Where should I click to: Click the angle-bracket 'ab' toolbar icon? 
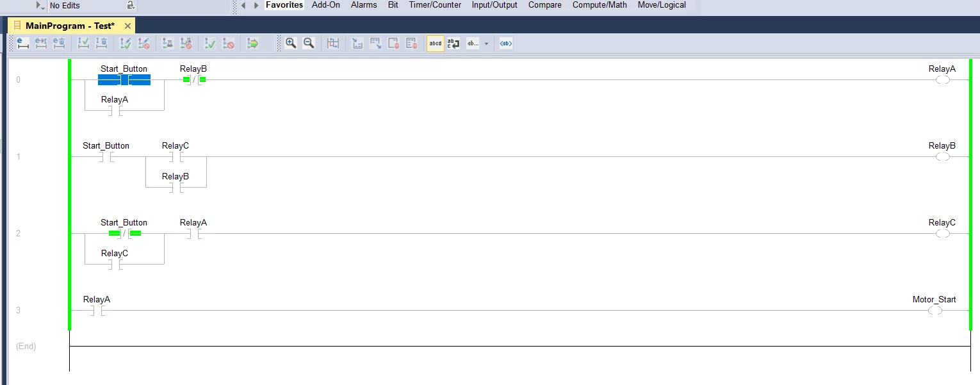(506, 44)
